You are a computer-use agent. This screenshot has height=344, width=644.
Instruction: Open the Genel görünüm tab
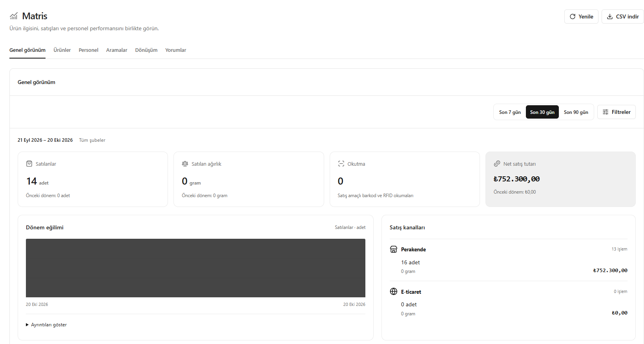click(x=27, y=50)
